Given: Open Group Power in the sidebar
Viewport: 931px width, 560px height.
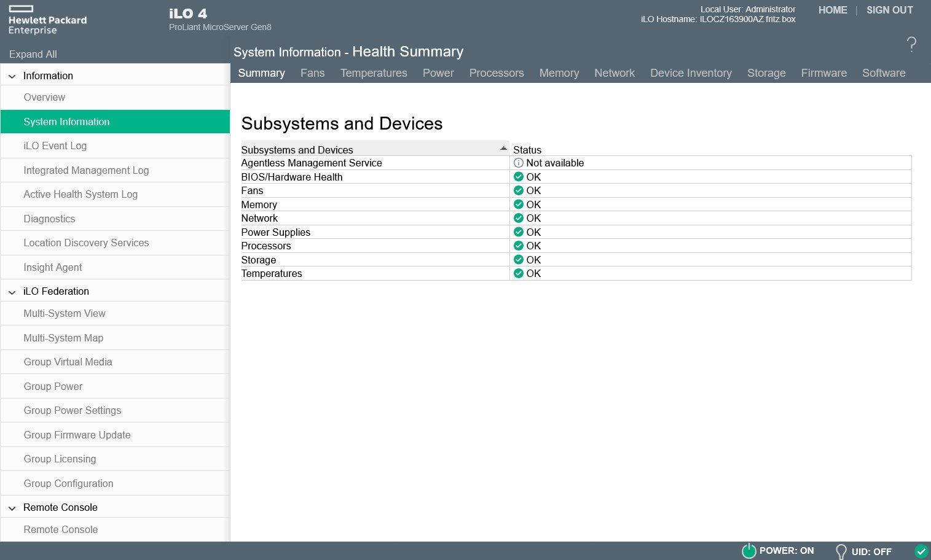Looking at the screenshot, I should (x=115, y=386).
